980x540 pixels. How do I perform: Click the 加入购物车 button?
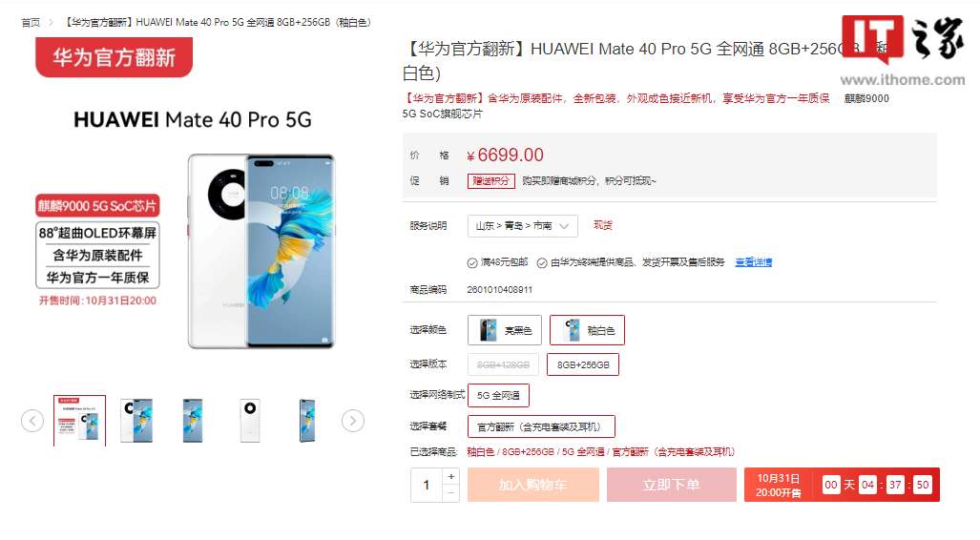533,485
